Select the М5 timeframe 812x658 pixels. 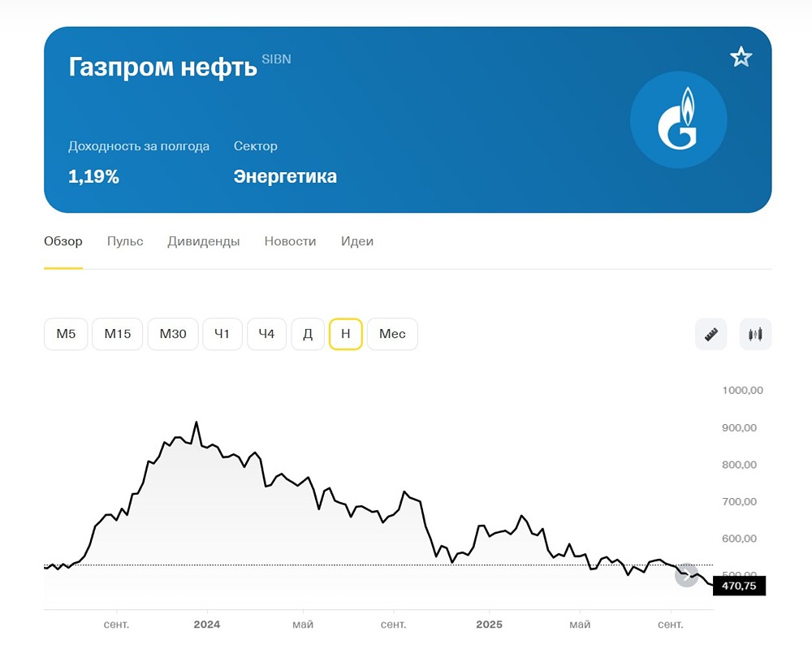(65, 334)
